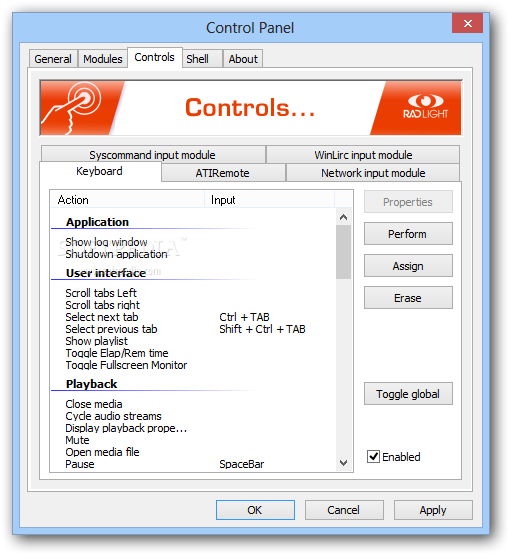Click the RadLight logo in banner
Screen dimensions: 510x555
click(x=425, y=106)
